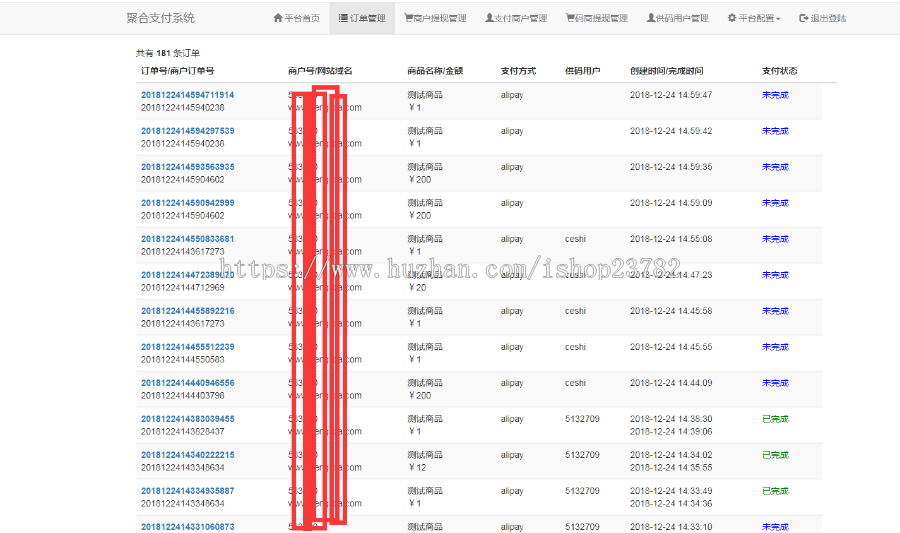Click 未完成 status for 14:59:47 order

[x=775, y=95]
